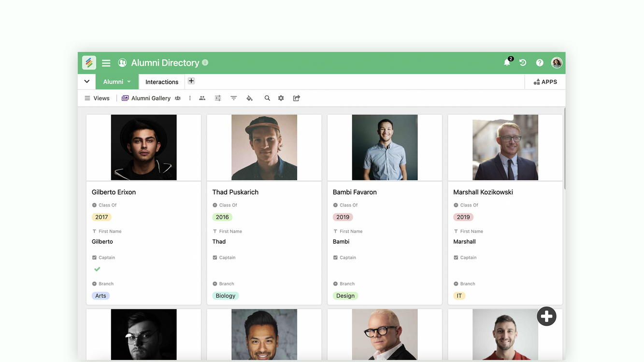Viewport: 644px width, 362px height.
Task: Check the Captain box on Thad Puskarich's card
Action: 218,269
